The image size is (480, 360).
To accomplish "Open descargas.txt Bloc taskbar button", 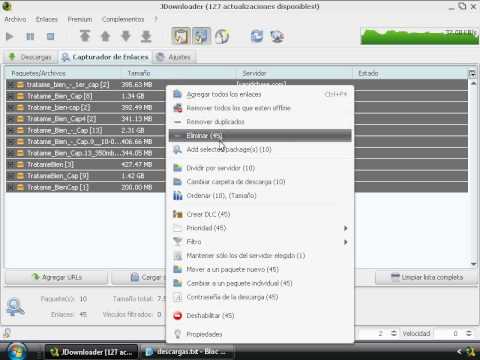I will coord(187,352).
